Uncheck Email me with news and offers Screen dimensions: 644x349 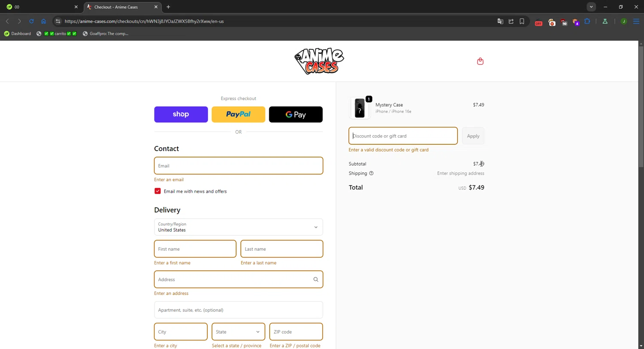point(158,191)
